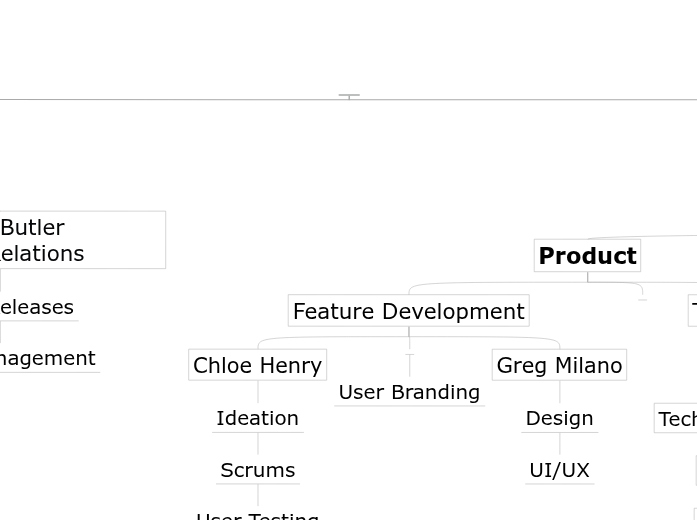Screen dimensions: 697x520
Task: Select the Chloe Henry box
Action: [257, 365]
